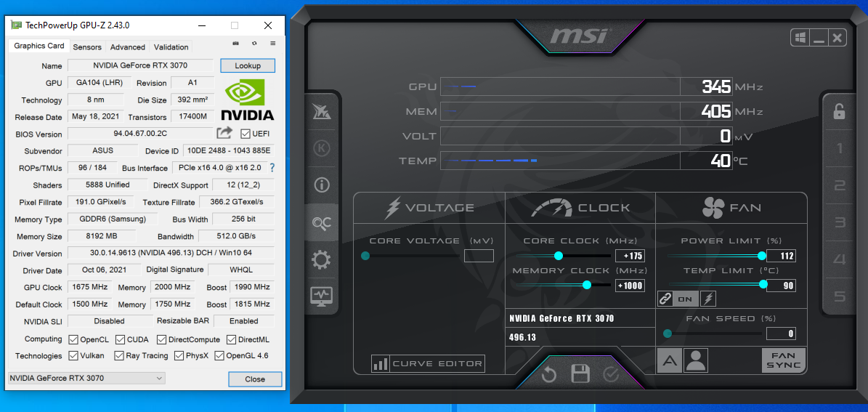Click the Lookup button

(x=248, y=65)
